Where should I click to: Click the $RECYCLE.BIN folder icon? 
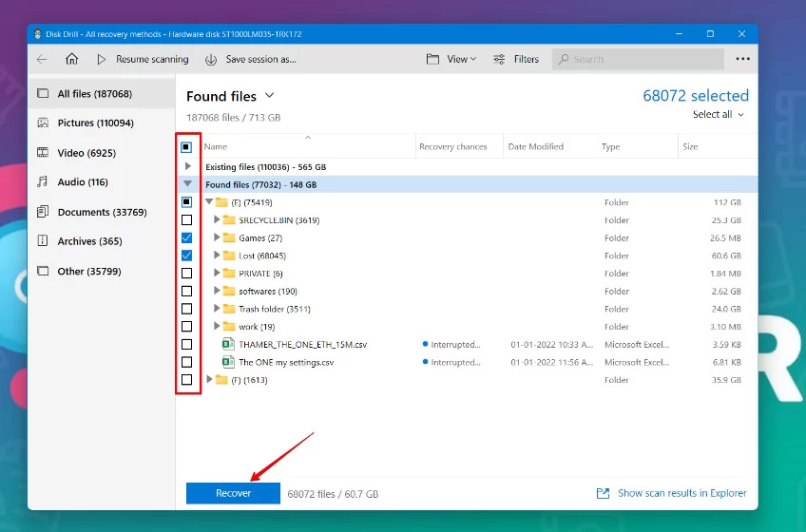229,220
